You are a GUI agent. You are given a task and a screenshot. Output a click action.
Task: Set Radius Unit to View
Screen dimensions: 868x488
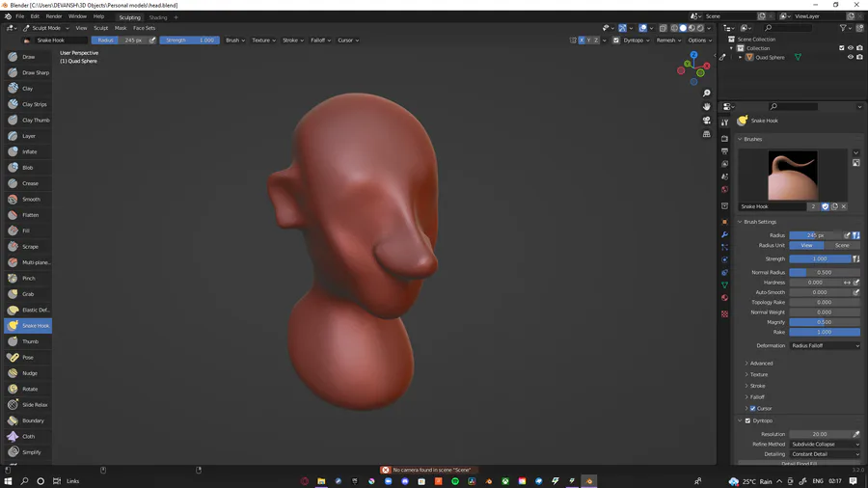pos(806,245)
